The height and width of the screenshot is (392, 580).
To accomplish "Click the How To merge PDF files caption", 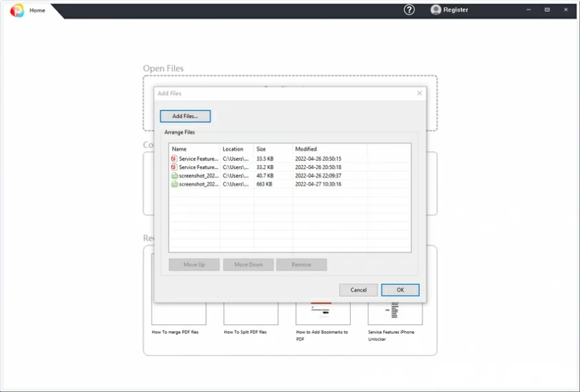I will coord(175,332).
